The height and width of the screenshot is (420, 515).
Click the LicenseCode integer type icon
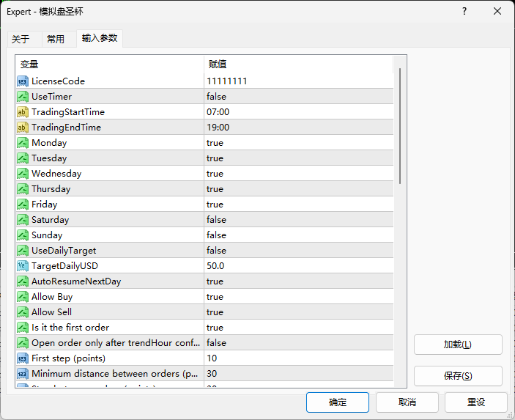pyautogui.click(x=23, y=81)
